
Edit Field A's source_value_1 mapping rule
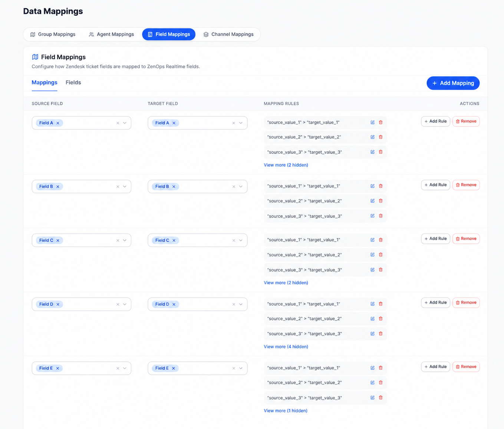click(x=372, y=122)
